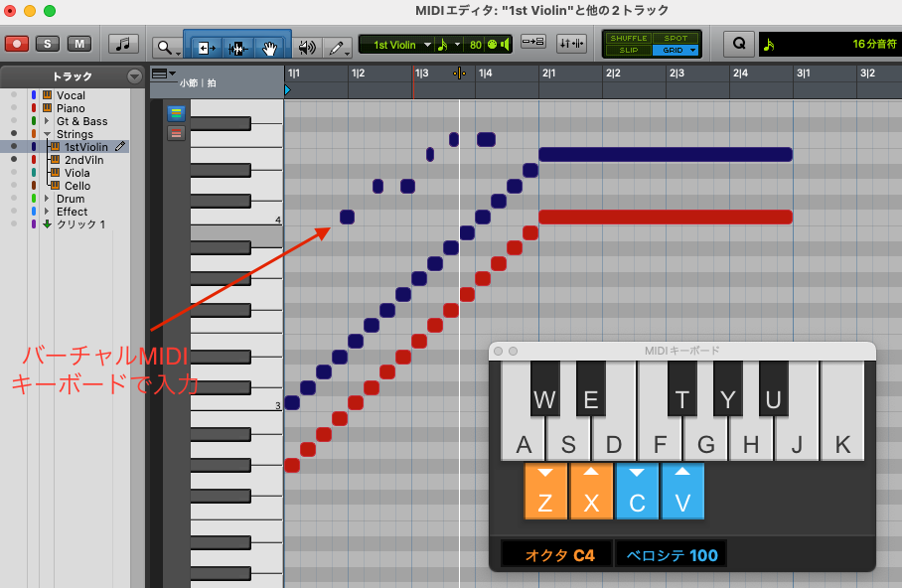Viewport: 902px width, 588px height.
Task: Expand the Drum folder
Action: point(47,199)
